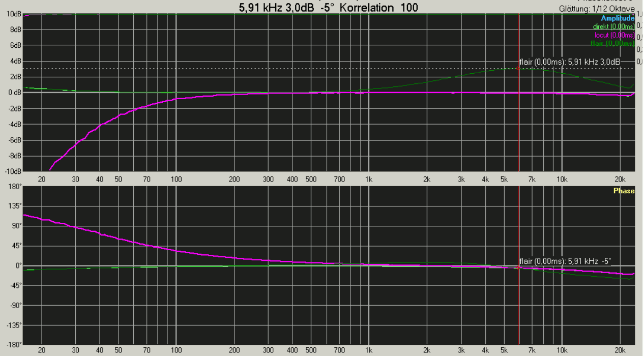The height and width of the screenshot is (356, 644).
Task: Click the yellow 'Phase' graph label
Action: pos(624,191)
